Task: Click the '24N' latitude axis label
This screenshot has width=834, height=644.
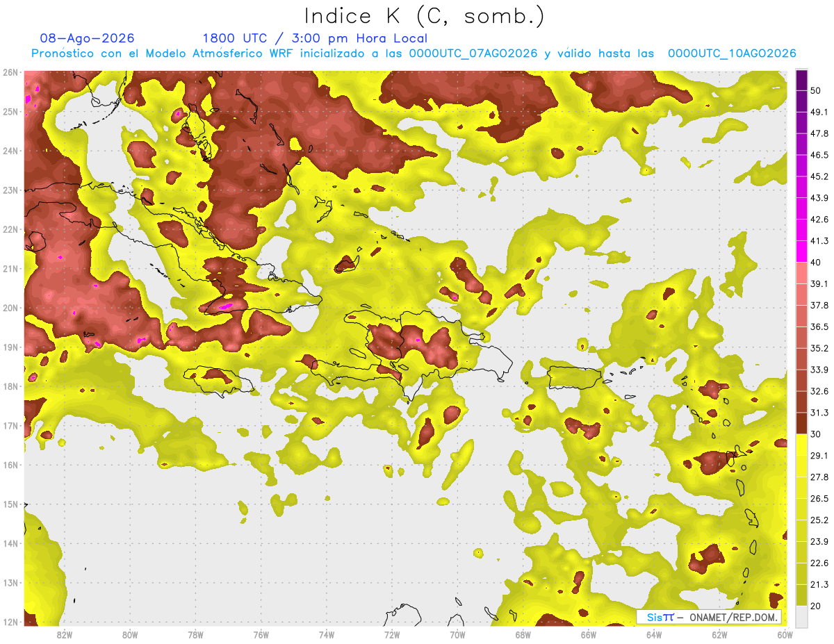Action: click(x=10, y=151)
